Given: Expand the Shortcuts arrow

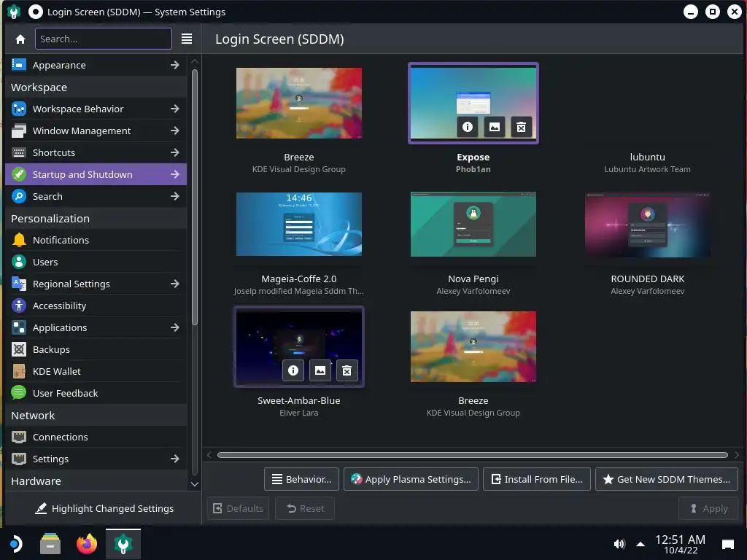Looking at the screenshot, I should (175, 152).
